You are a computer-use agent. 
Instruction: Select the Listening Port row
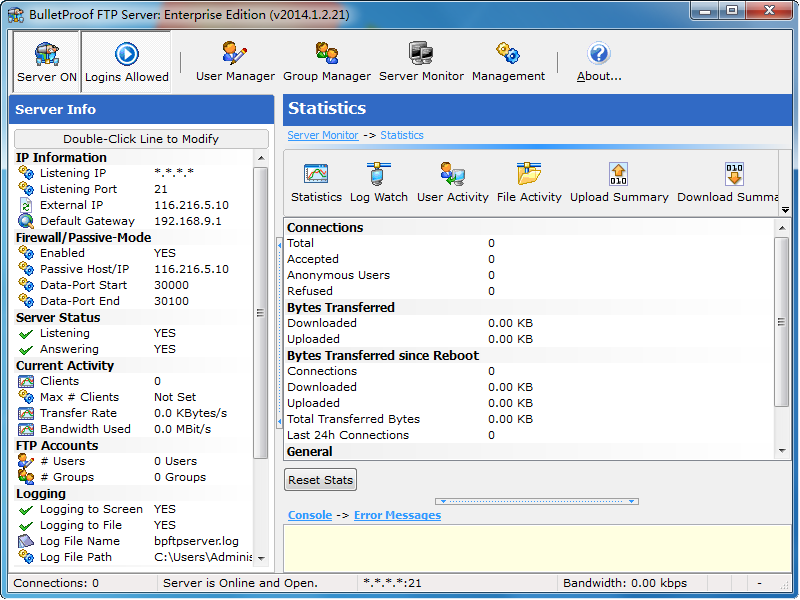coord(78,189)
